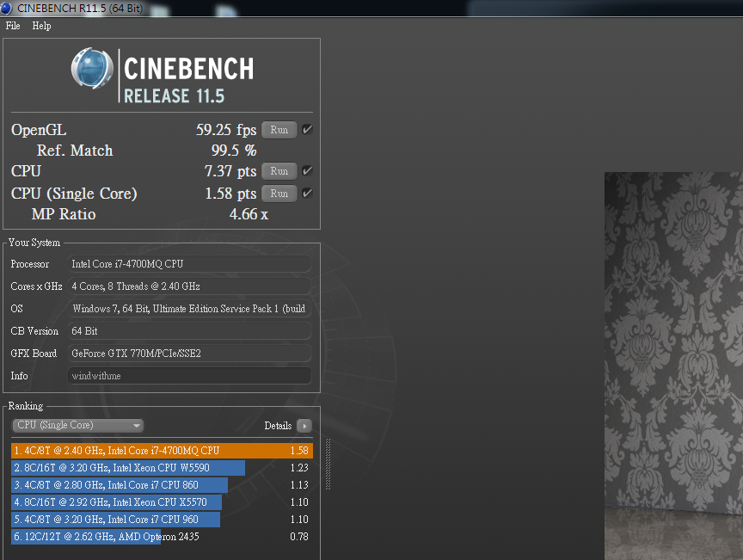
Task: Toggle the CPU test checkbox
Action: 308,170
